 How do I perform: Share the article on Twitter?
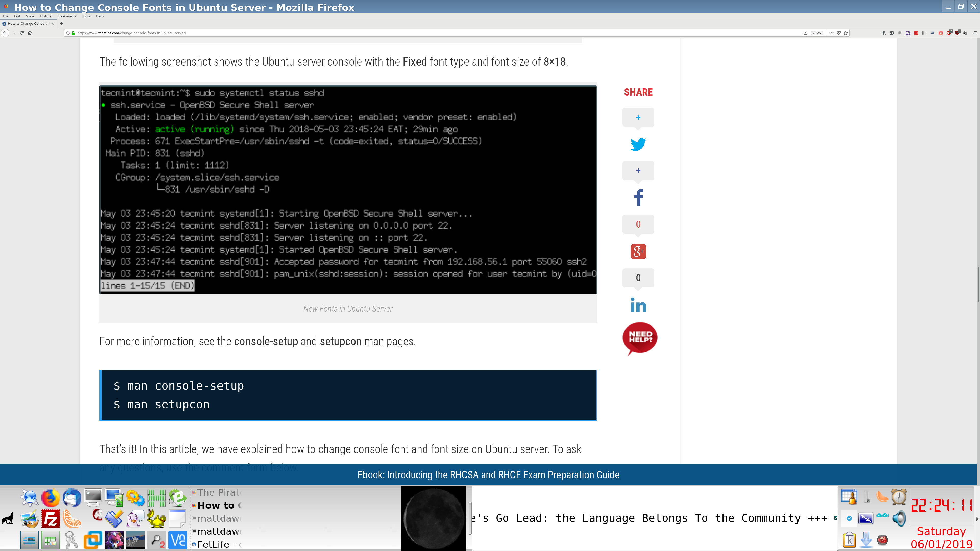click(x=638, y=144)
